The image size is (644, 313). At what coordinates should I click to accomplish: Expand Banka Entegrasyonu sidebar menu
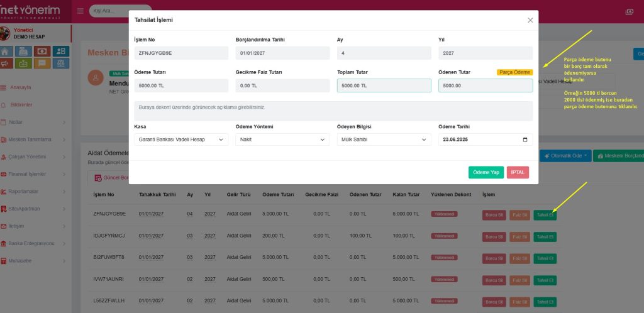[x=31, y=243]
